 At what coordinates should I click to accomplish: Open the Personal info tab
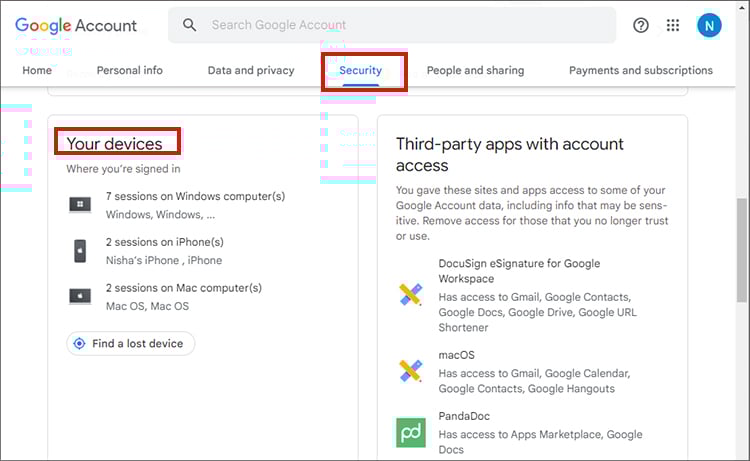[130, 71]
